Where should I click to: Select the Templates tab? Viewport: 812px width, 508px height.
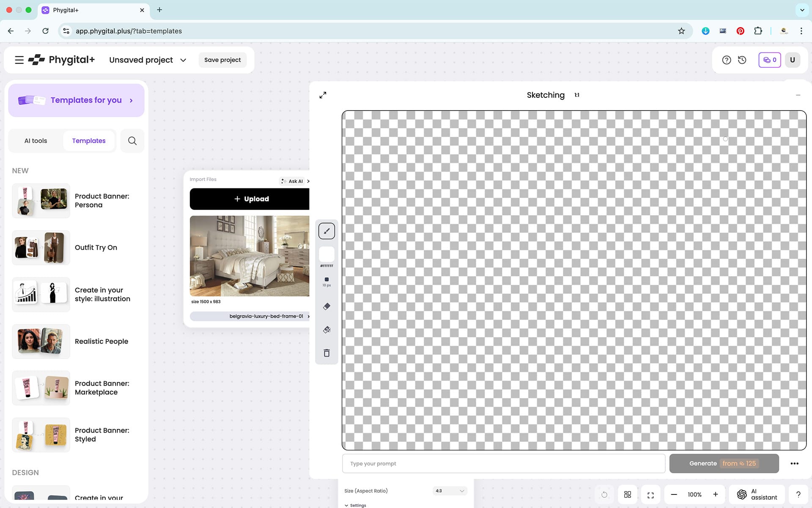[x=89, y=141]
